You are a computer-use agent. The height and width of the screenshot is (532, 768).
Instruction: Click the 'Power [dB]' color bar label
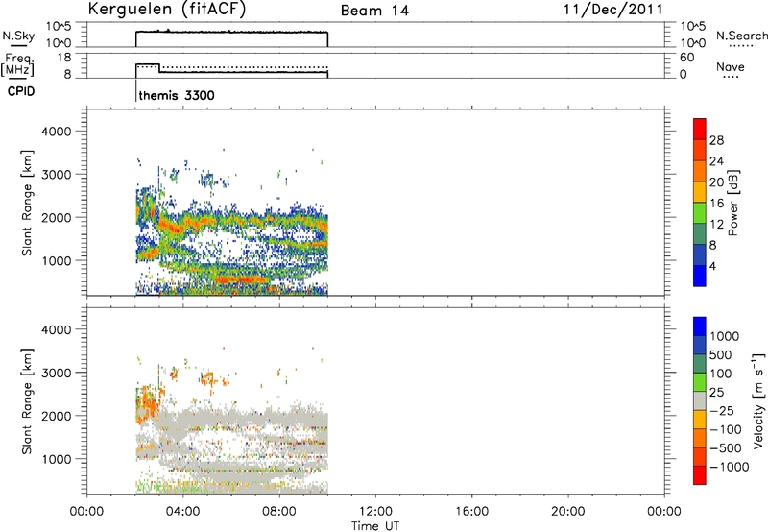[x=732, y=203]
